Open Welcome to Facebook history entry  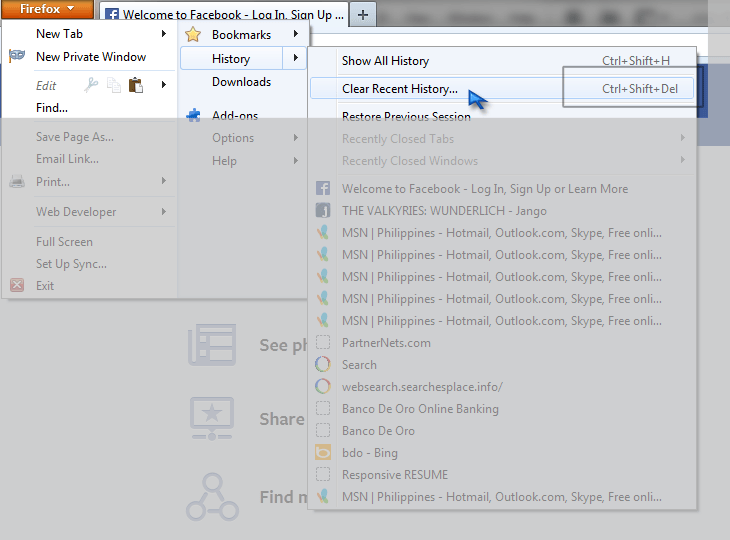(x=485, y=189)
